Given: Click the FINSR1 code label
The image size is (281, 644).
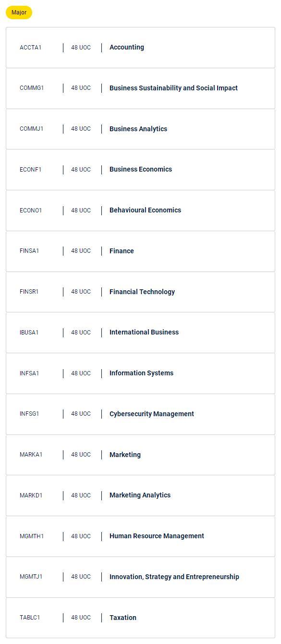Looking at the screenshot, I should [x=29, y=292].
